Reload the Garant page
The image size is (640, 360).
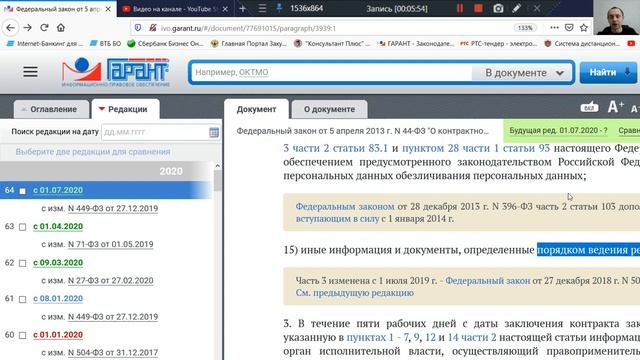point(44,28)
